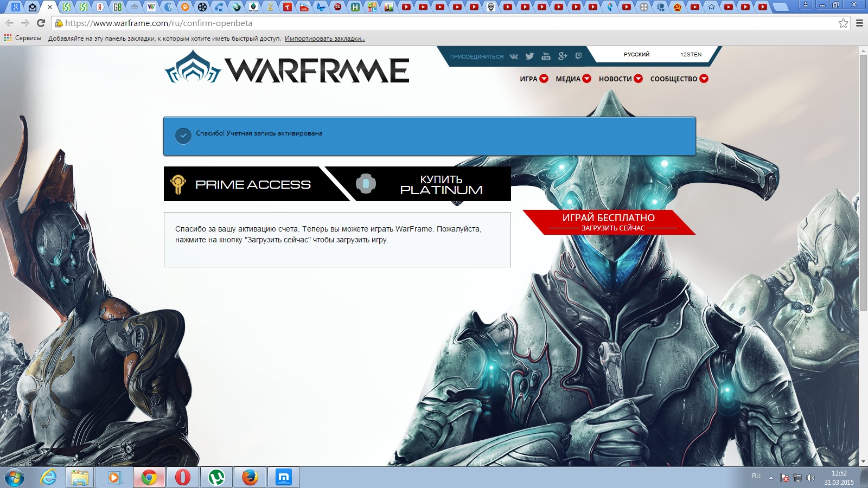
Task: Open Warframe's Twitter bird icon
Action: pyautogui.click(x=529, y=56)
